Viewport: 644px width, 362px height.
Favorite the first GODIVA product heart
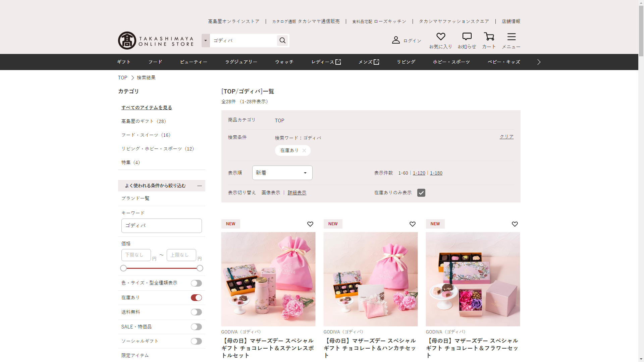coord(310,224)
